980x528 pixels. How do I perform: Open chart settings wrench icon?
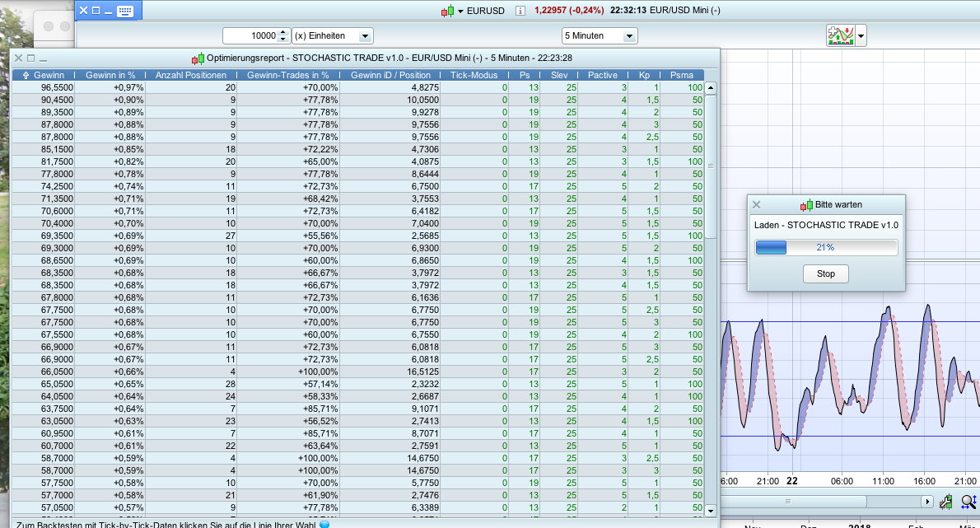click(947, 502)
